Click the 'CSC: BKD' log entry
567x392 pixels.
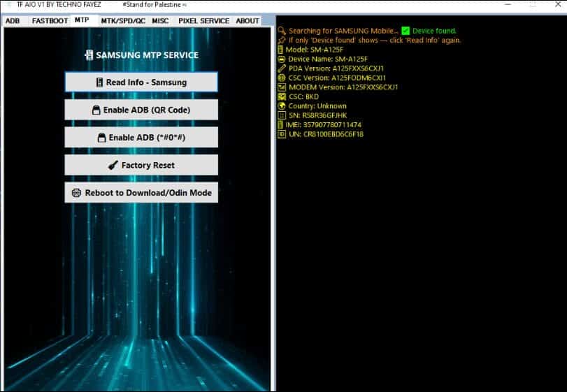click(303, 96)
